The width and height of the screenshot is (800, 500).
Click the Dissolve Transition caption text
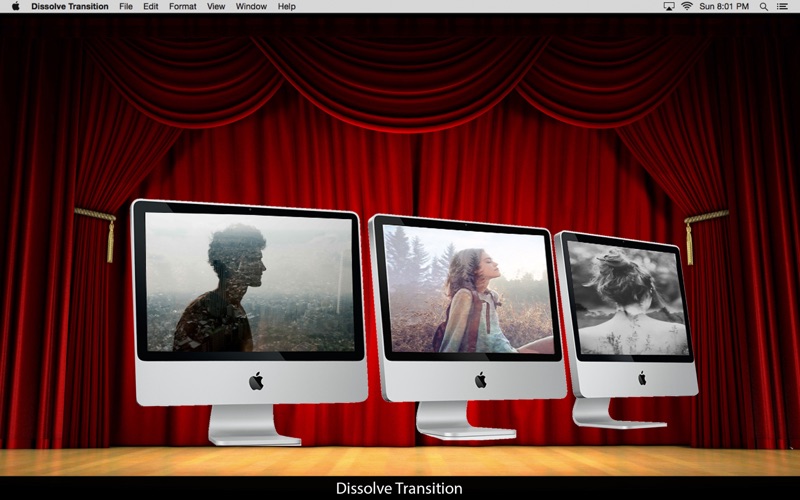(399, 488)
